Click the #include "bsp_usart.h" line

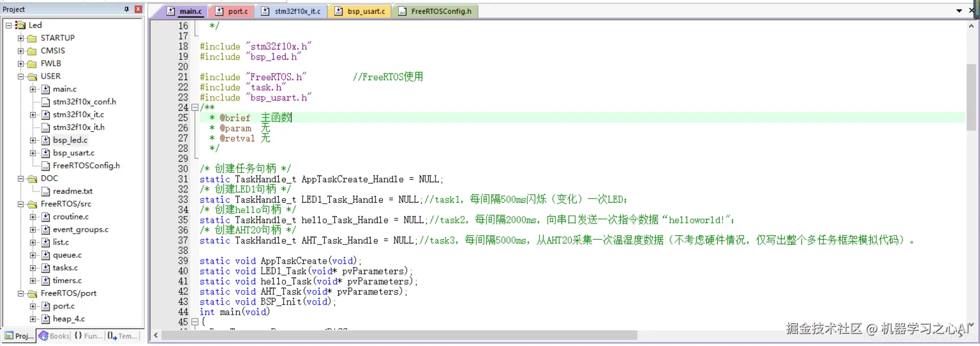(x=255, y=97)
